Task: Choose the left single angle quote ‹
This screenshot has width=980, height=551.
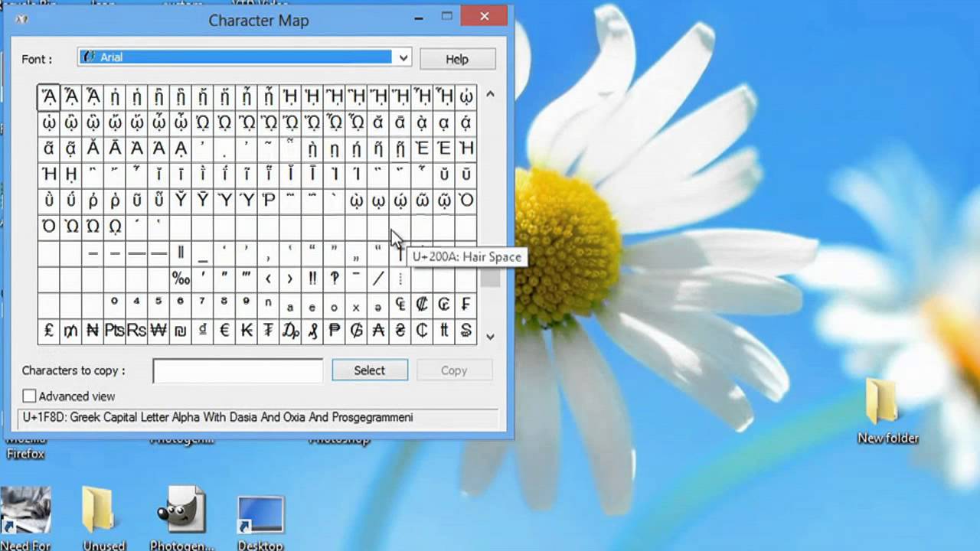Action: [269, 279]
